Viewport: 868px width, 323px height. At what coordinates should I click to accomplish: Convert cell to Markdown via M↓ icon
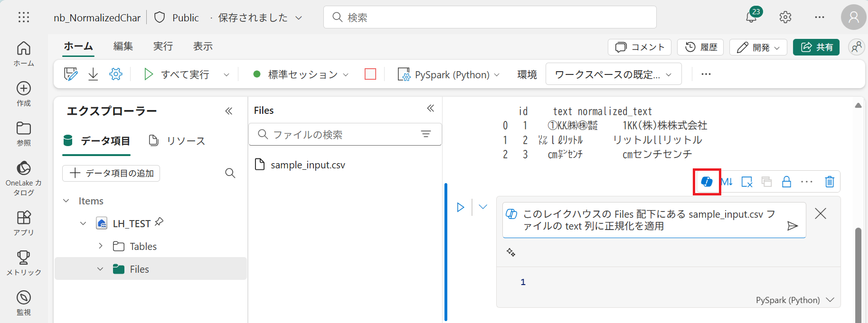(726, 182)
